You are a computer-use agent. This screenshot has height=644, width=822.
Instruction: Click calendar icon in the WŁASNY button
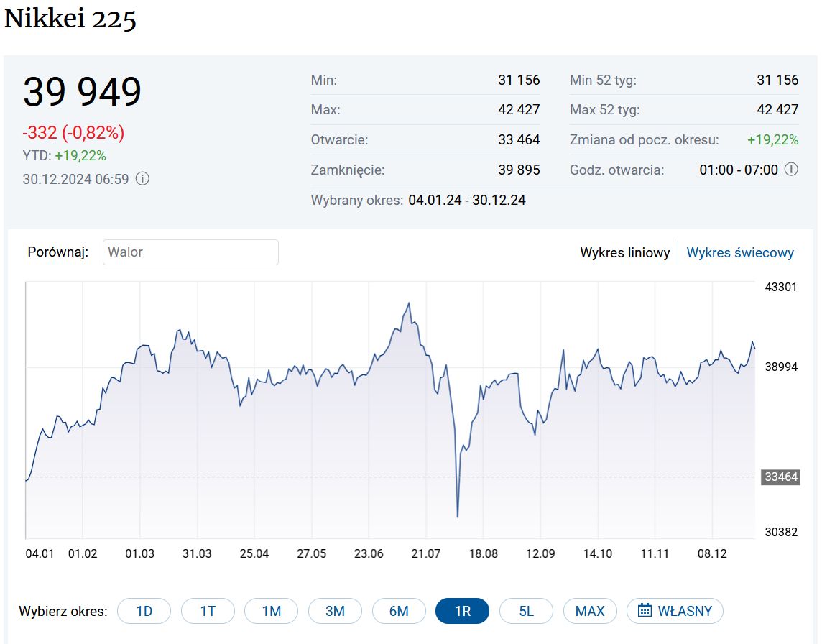coord(645,611)
